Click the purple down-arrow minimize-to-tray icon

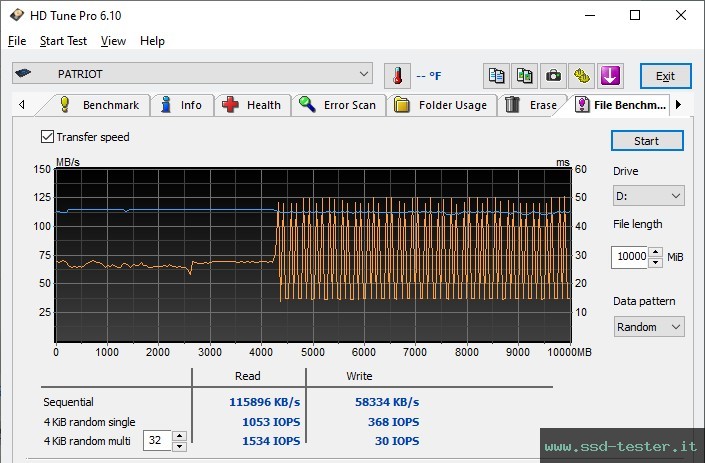click(x=610, y=76)
